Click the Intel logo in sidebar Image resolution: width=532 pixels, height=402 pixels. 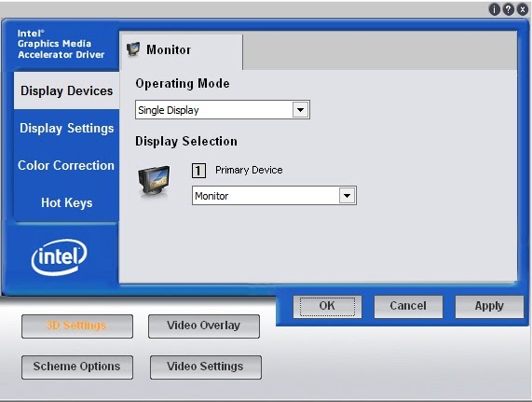(59, 257)
